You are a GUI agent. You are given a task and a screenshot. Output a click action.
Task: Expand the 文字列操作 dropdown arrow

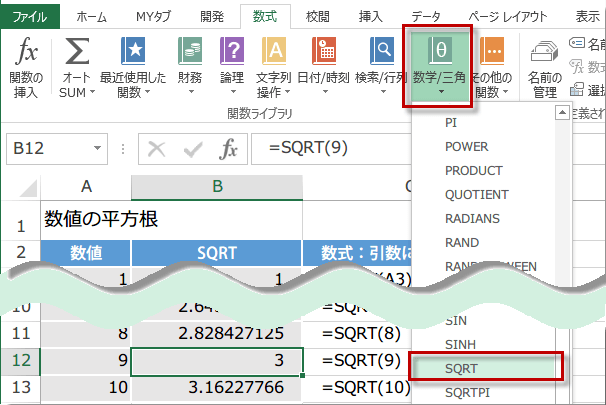pos(287,92)
